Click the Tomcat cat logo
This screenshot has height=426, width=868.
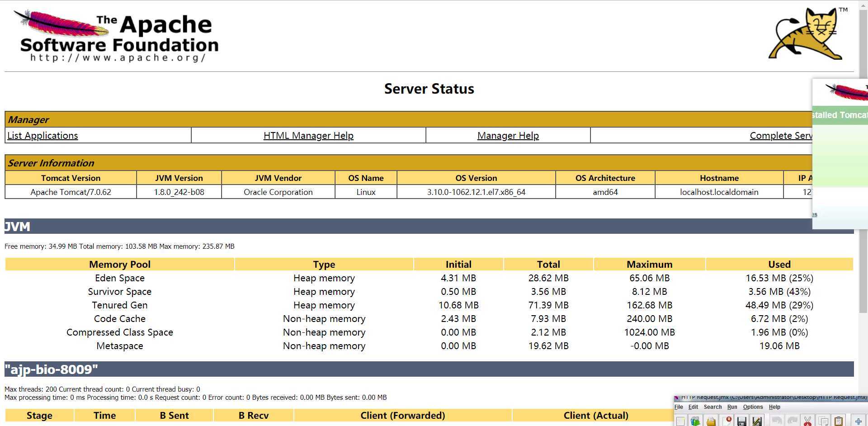click(x=807, y=33)
